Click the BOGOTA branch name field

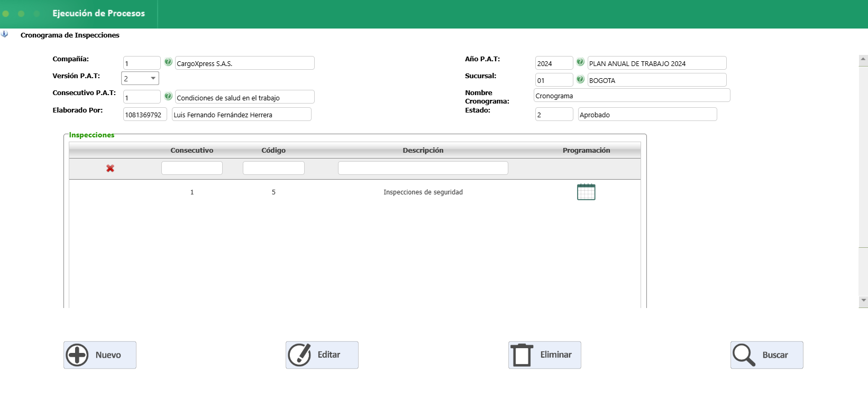tap(657, 80)
